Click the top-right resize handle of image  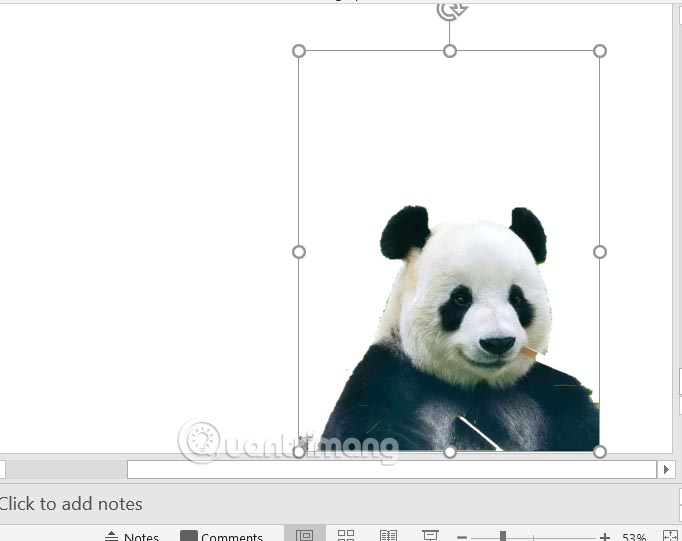pyautogui.click(x=600, y=51)
